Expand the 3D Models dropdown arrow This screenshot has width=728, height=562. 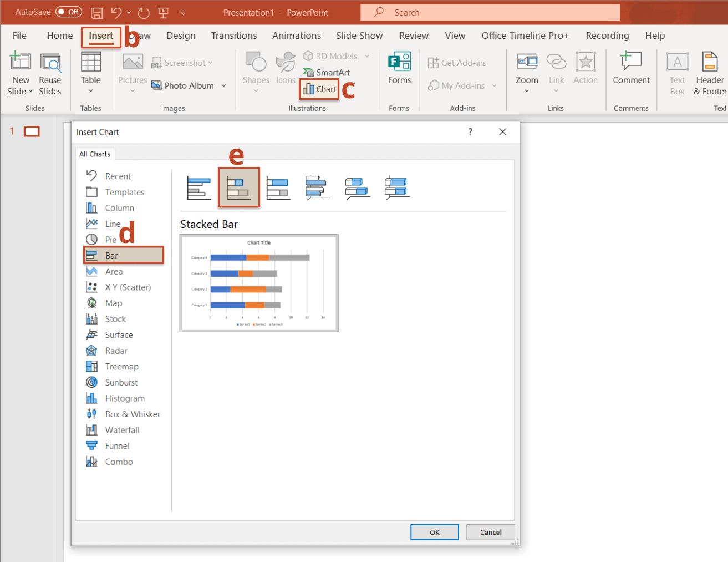(x=366, y=56)
